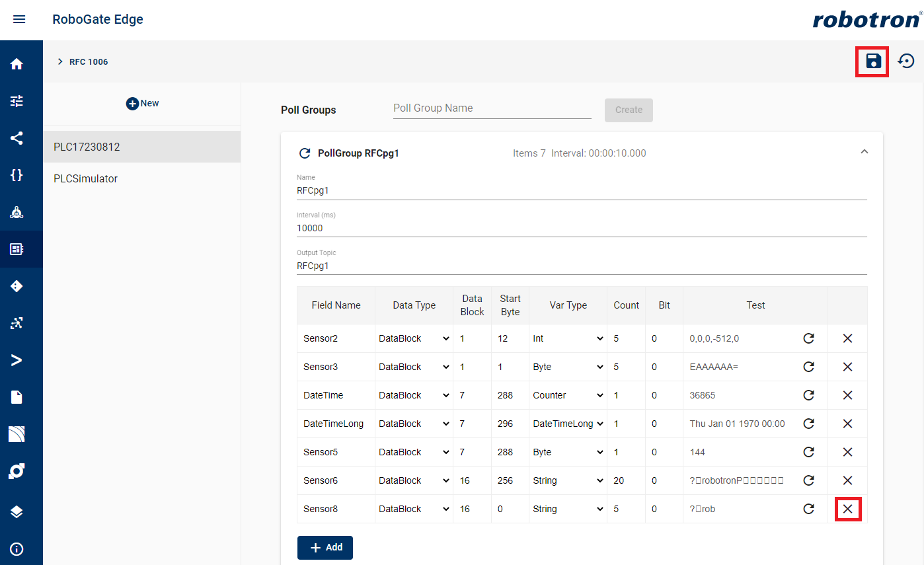Click the Create poll group button
Screen dimensions: 924x565
coord(629,110)
